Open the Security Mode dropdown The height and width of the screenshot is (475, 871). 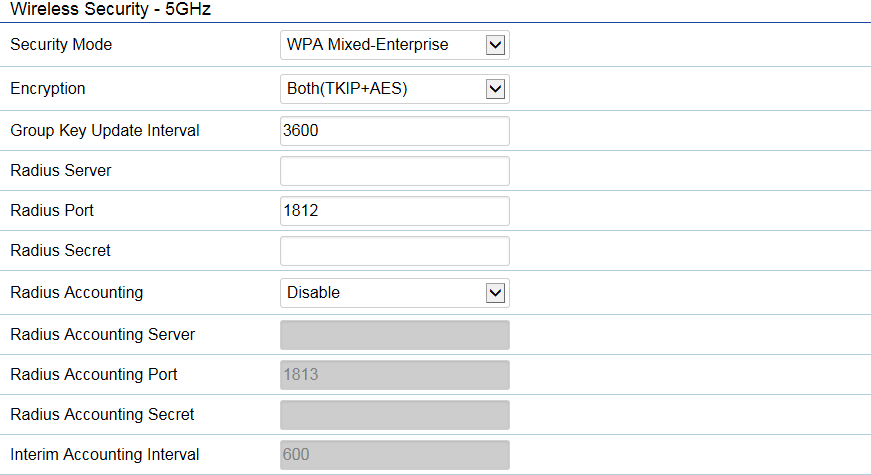coord(394,45)
